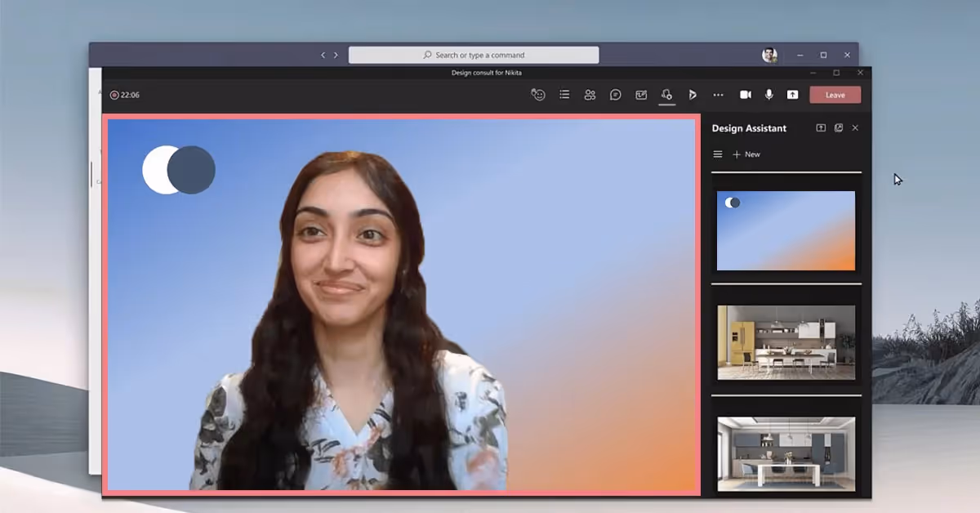Turn on the camera
980x513 pixels.
pos(746,95)
